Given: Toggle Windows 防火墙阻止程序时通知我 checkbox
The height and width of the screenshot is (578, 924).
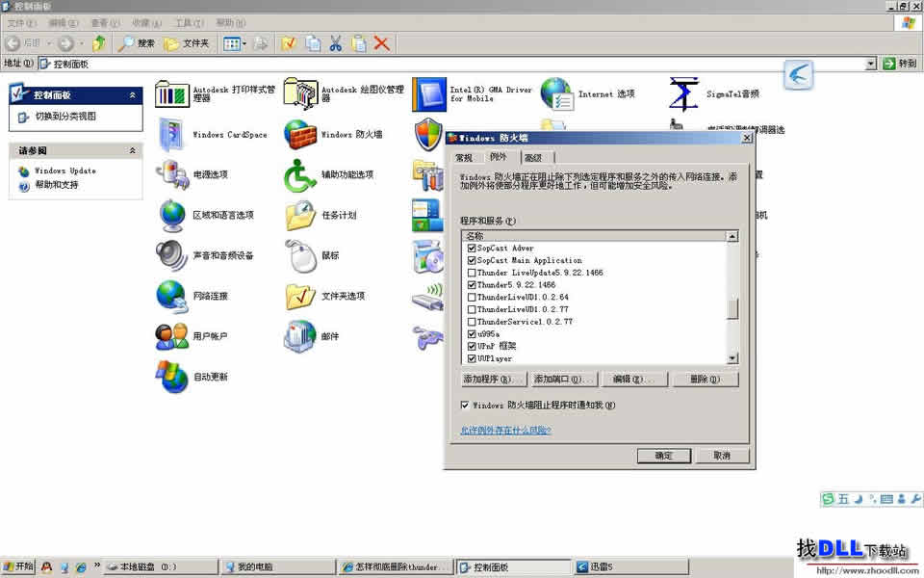Looking at the screenshot, I should pyautogui.click(x=465, y=406).
